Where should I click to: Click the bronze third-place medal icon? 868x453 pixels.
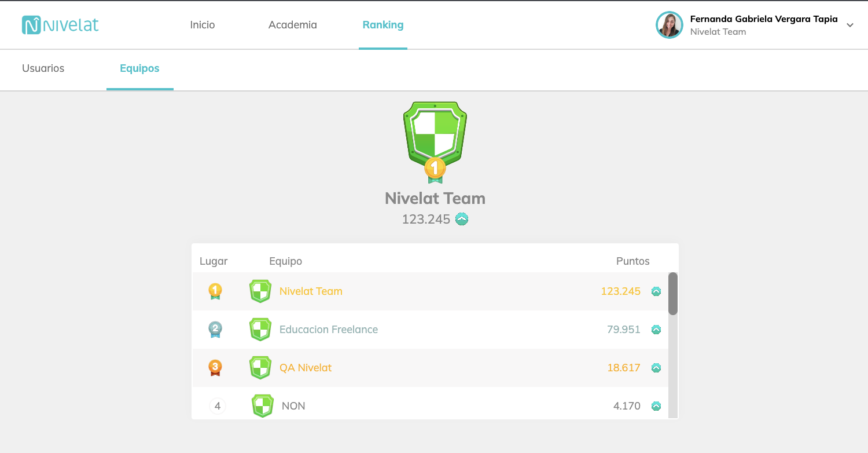[215, 368]
